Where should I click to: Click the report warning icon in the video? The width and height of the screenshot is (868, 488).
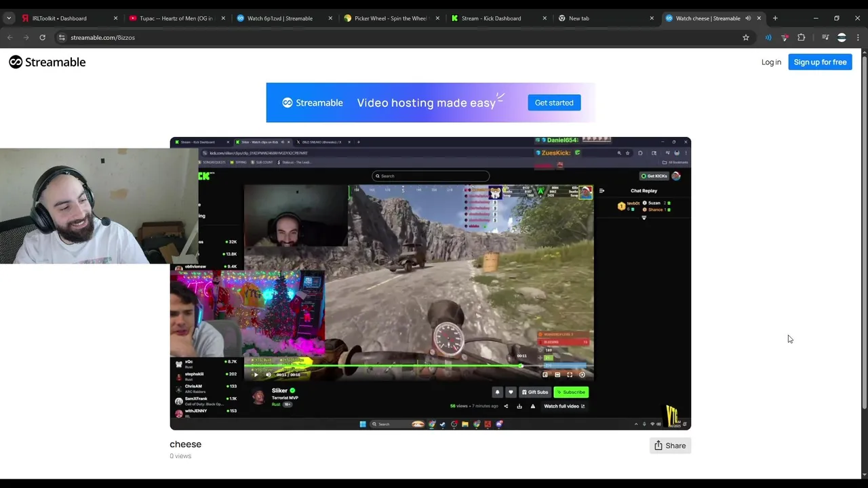(532, 406)
